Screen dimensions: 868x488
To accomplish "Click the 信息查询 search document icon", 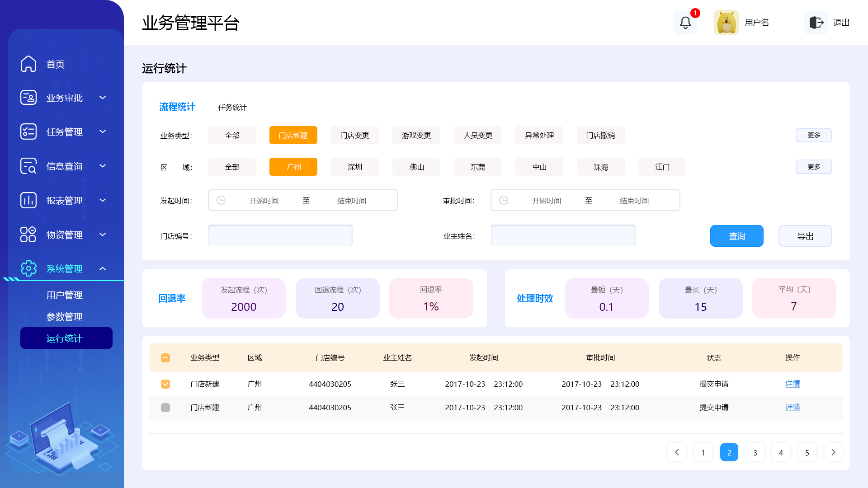I will point(28,166).
